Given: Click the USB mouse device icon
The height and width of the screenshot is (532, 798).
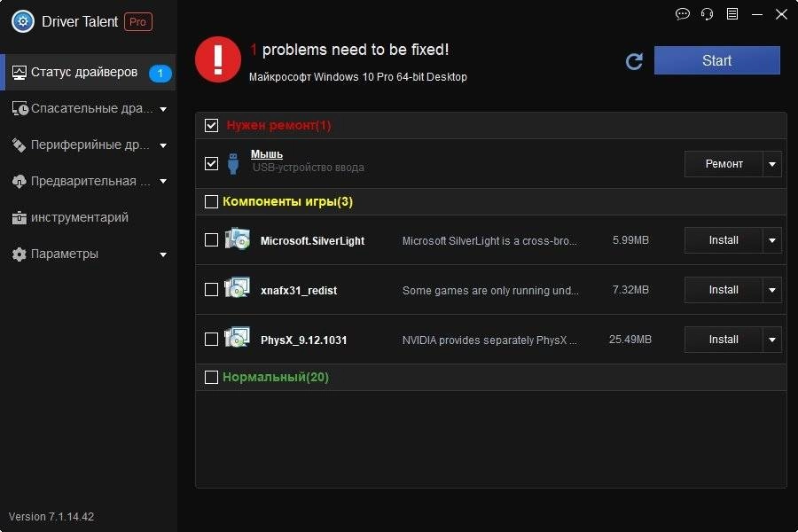Looking at the screenshot, I should pos(233,163).
